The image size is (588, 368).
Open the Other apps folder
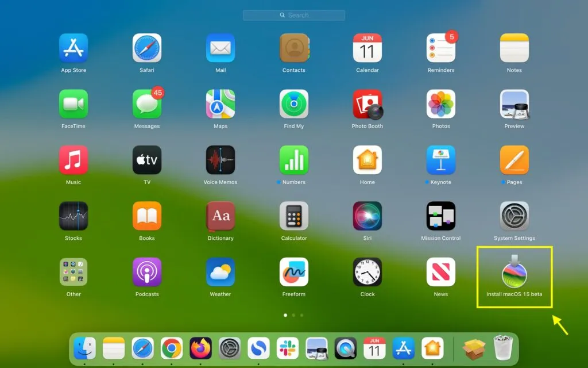(73, 272)
